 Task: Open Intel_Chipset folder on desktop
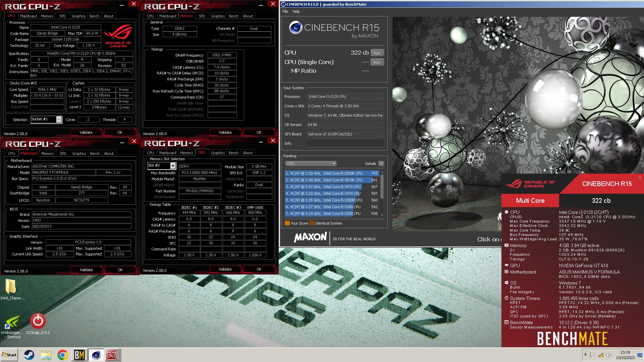tap(12, 290)
